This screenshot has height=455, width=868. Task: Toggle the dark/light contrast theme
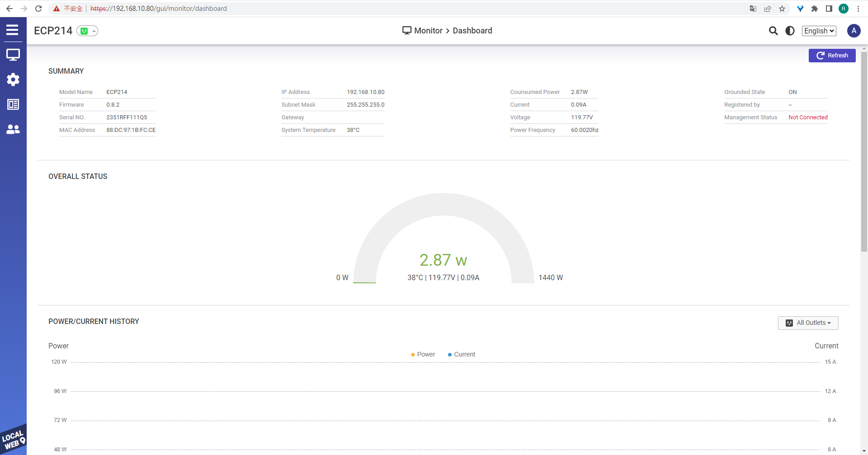[x=790, y=31]
